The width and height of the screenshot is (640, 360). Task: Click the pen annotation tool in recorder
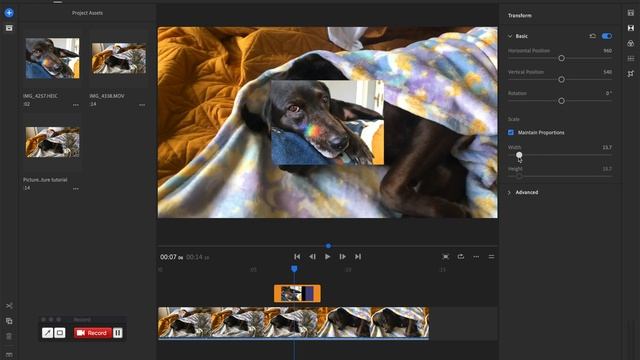[47, 333]
